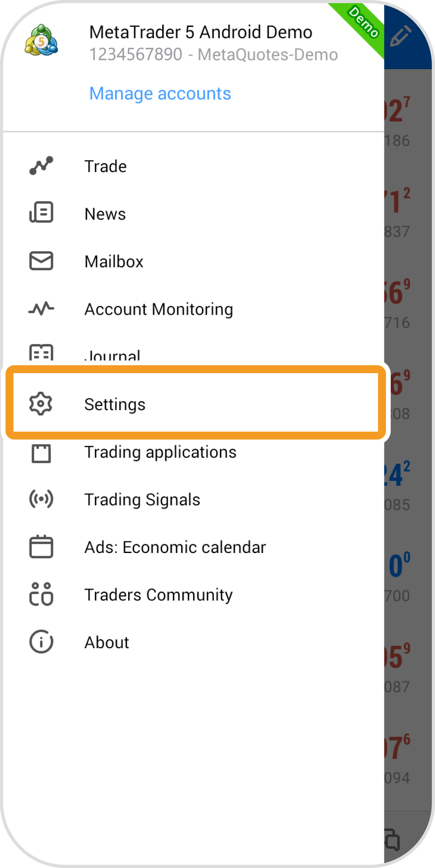
Task: Open the News newspaper icon
Action: coord(41,213)
